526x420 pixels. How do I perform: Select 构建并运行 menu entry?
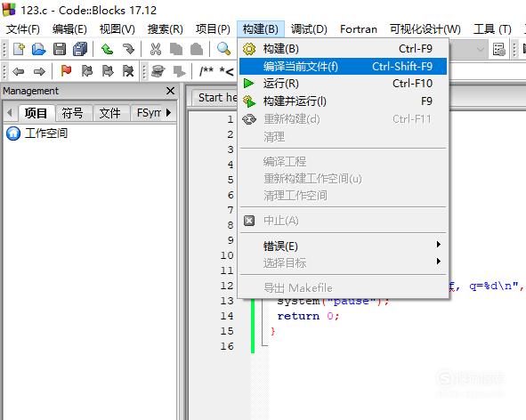[x=343, y=101]
